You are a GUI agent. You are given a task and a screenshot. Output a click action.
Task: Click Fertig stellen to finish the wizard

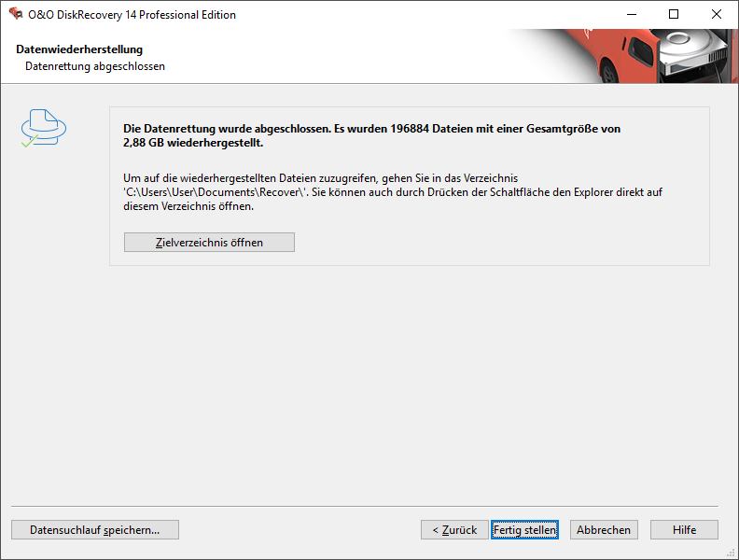[524, 530]
